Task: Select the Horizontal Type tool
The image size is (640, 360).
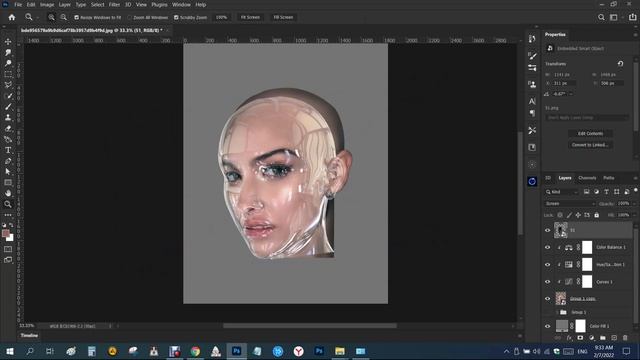Action: pos(8,150)
